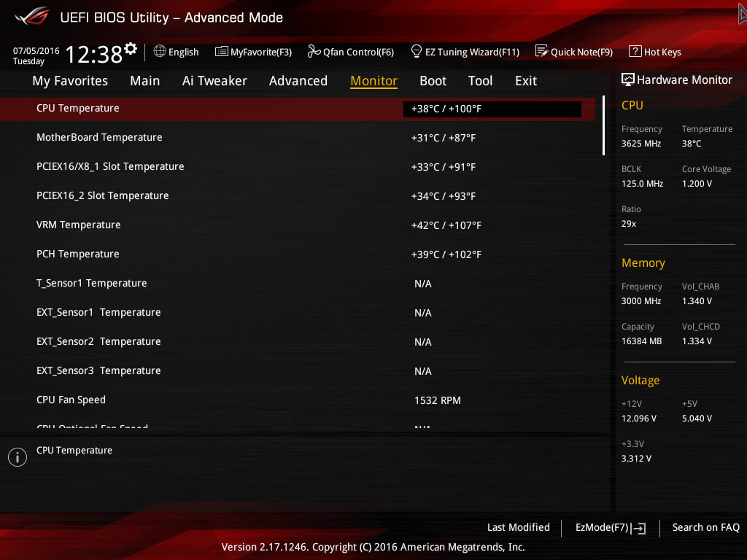Select the CPU Temperature row label
Screen dimensions: 747x560
[77, 108]
